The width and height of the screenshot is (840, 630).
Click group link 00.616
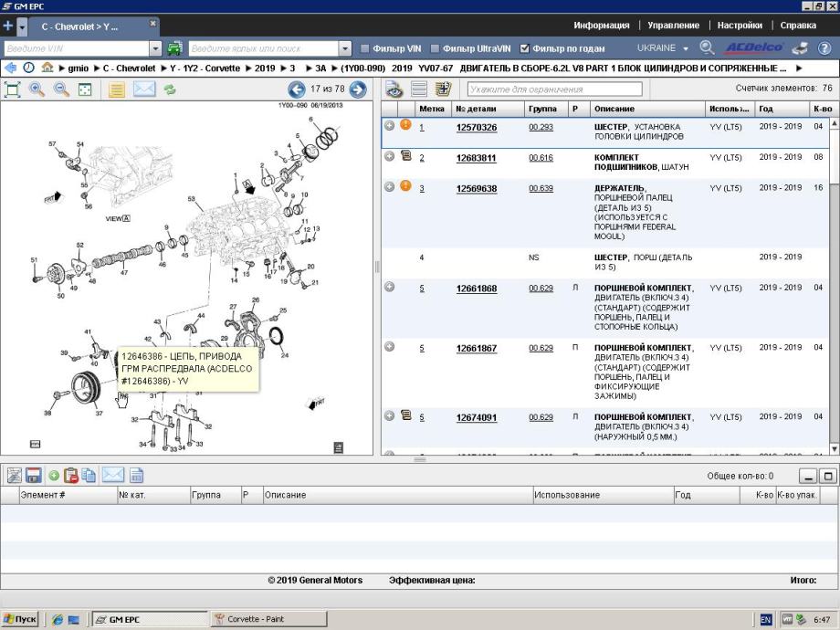541,158
